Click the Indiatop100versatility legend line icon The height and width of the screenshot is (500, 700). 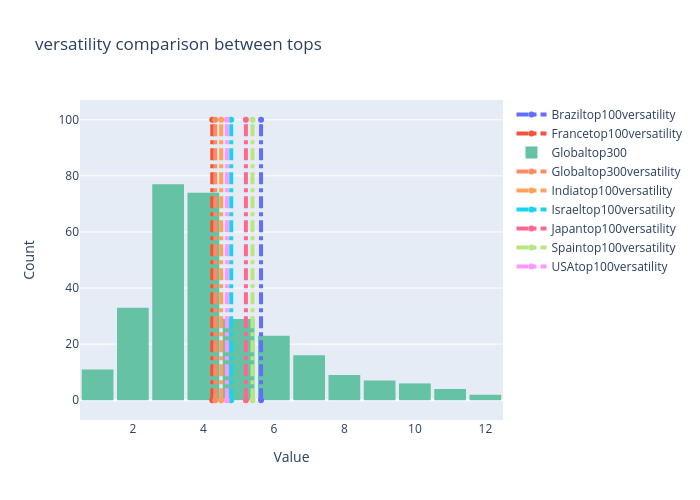point(531,191)
